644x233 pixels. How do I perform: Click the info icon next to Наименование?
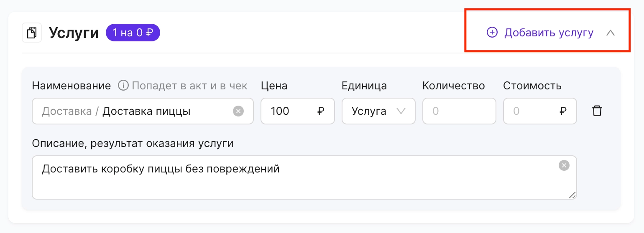click(x=123, y=86)
